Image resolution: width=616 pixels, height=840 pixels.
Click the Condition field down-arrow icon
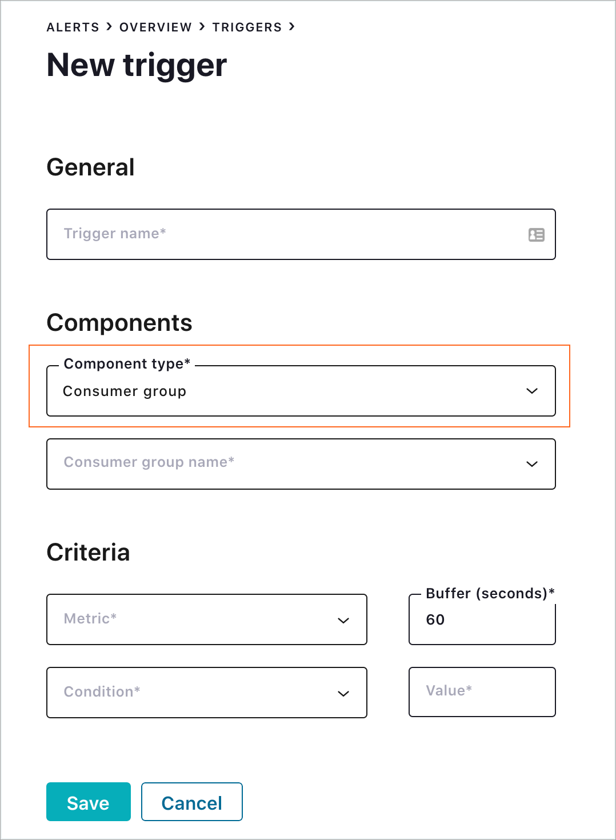click(x=343, y=694)
